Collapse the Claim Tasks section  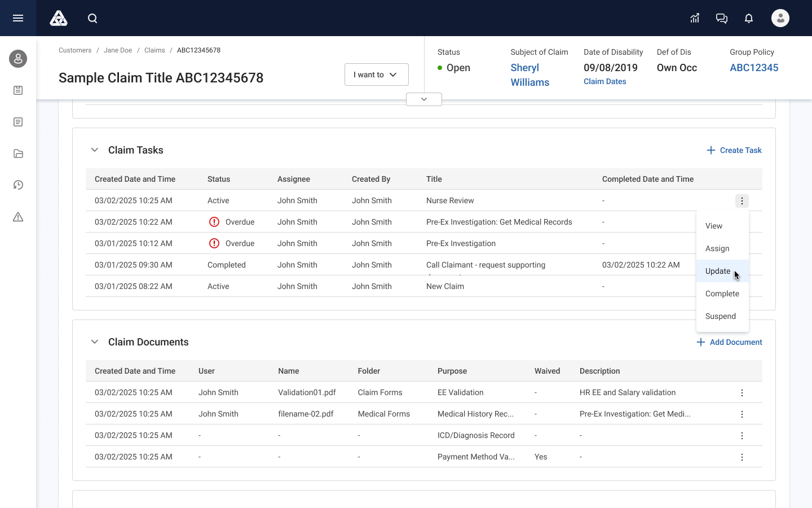95,150
